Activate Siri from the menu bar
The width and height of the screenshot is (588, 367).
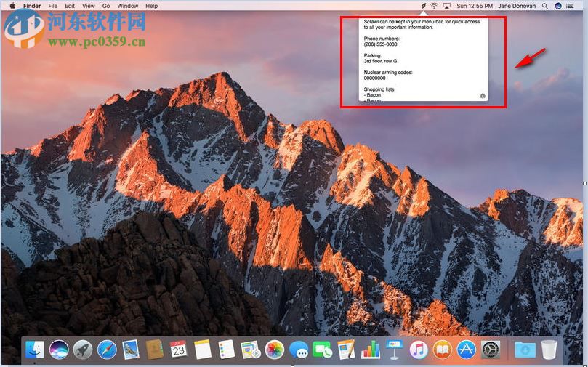pos(558,6)
